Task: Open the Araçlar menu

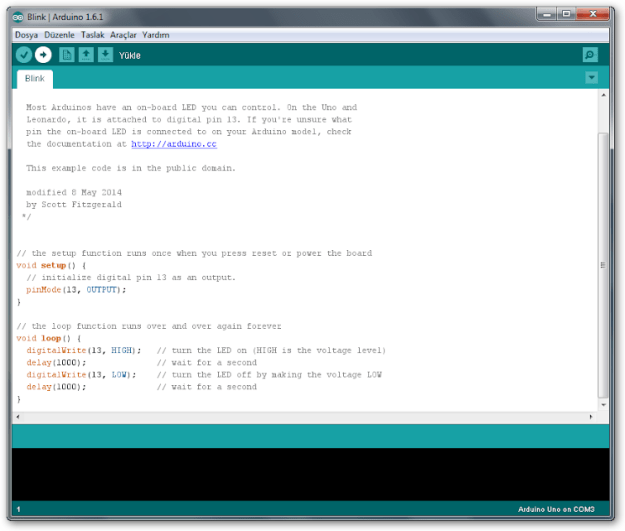Action: click(x=123, y=35)
